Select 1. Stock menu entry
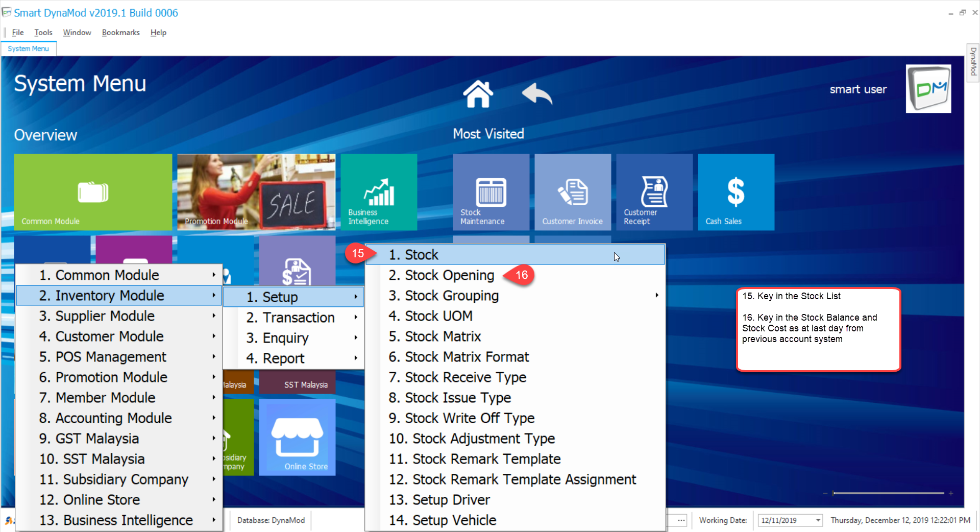Viewport: 980px width, 532px height. 516,254
